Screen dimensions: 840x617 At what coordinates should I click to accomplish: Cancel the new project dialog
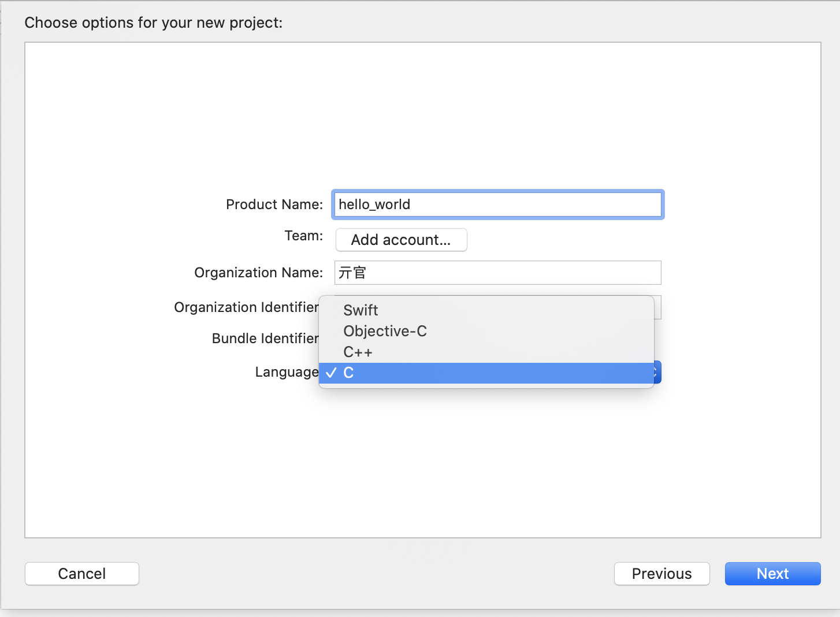[82, 574]
